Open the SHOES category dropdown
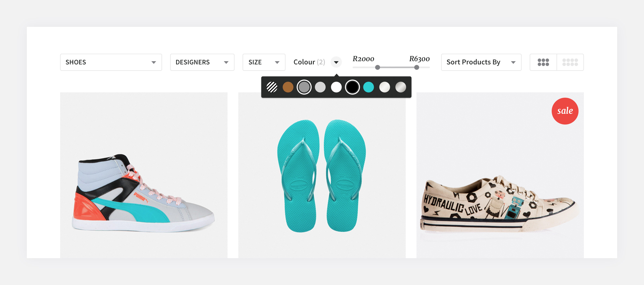 (x=111, y=62)
